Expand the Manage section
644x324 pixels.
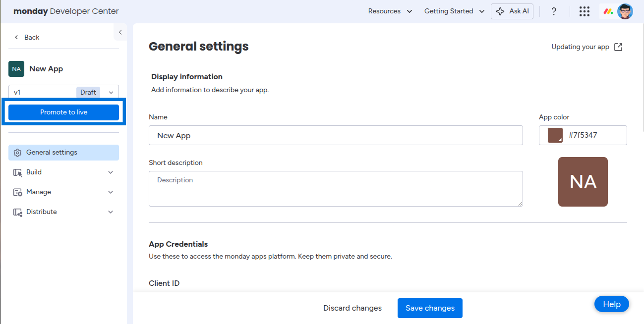63,192
